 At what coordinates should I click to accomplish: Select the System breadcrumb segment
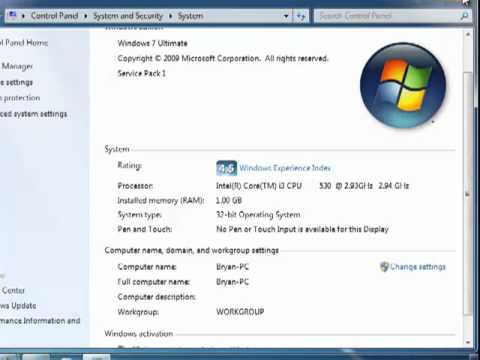(190, 16)
